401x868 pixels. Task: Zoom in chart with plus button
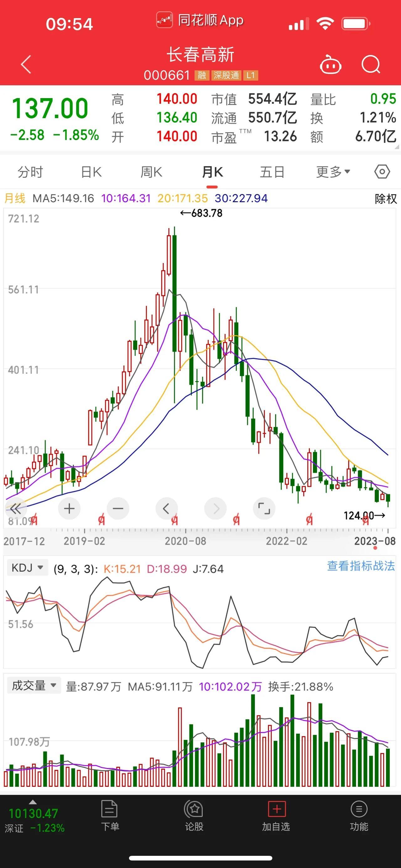coord(69,508)
